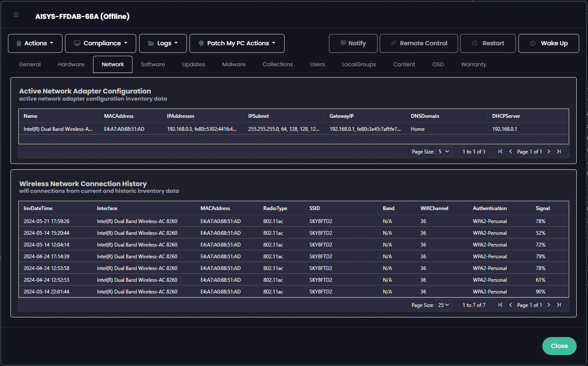The image size is (588, 366).
Task: Click the green Close button
Action: (559, 346)
